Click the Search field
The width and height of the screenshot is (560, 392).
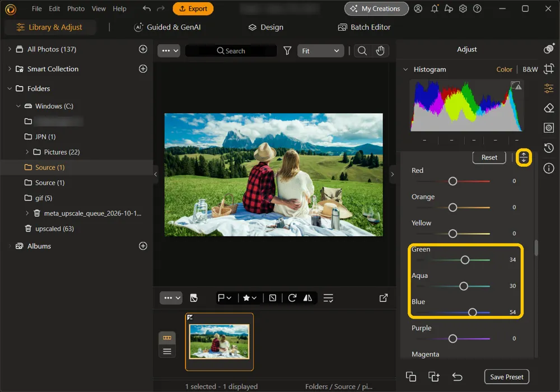(x=231, y=51)
